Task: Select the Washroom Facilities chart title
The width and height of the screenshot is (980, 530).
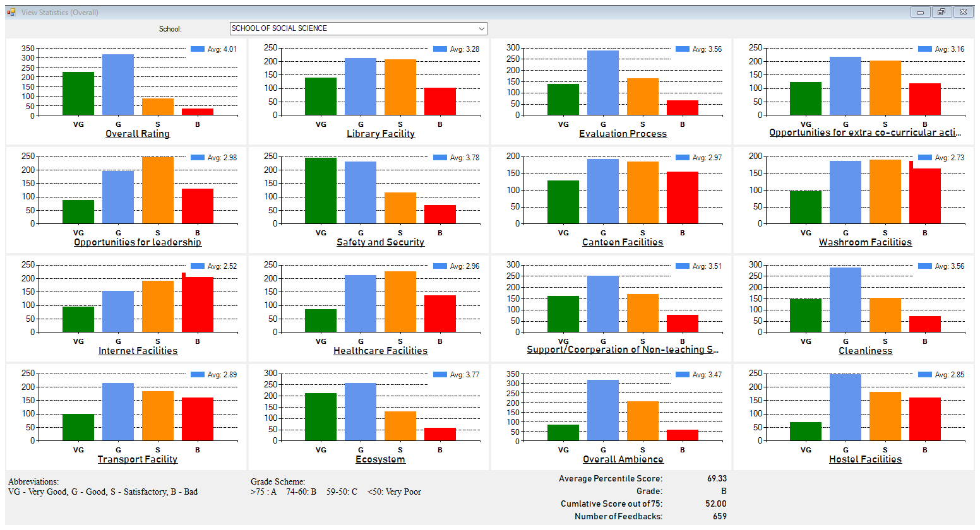Action: coord(865,242)
